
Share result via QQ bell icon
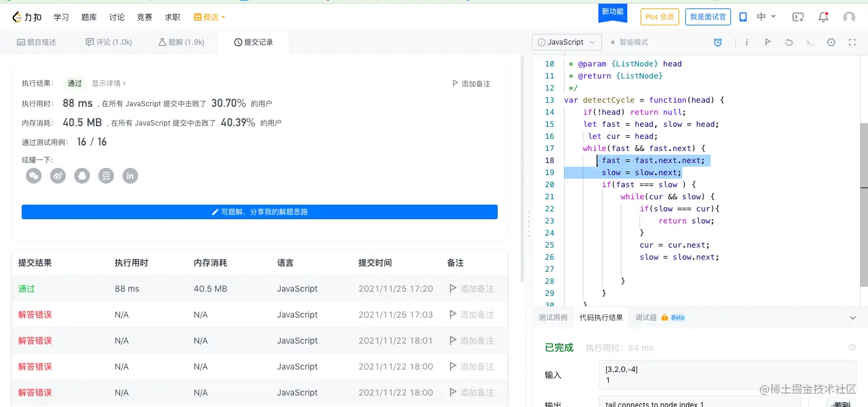pos(82,176)
